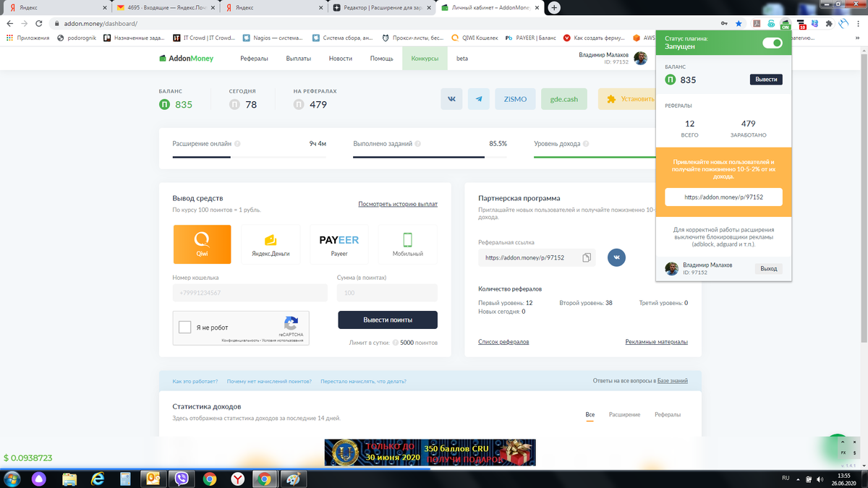Click Выход button in plugin popup
Viewport: 868px width, 488px height.
769,268
